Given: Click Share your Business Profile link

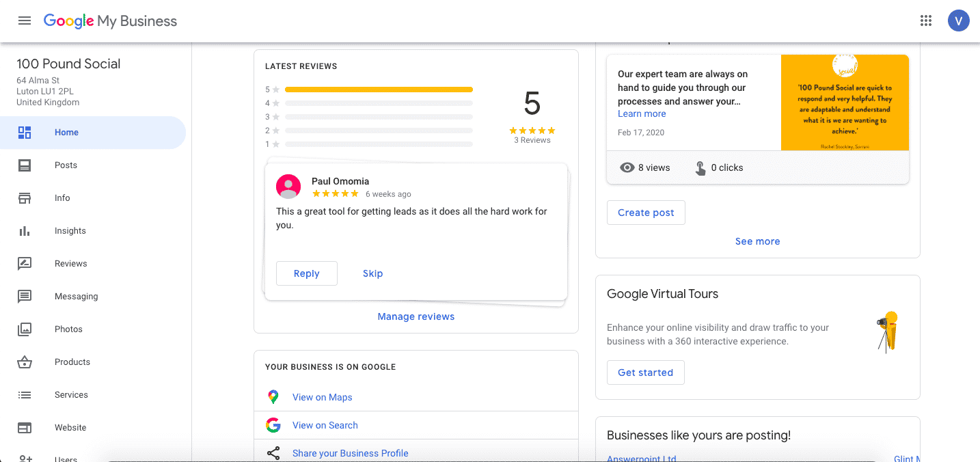Looking at the screenshot, I should (351, 453).
